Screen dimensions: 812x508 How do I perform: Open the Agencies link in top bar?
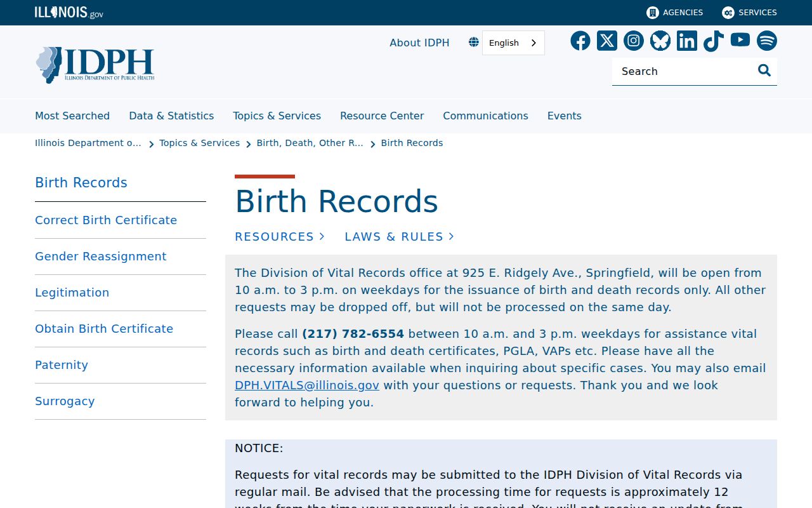(675, 13)
